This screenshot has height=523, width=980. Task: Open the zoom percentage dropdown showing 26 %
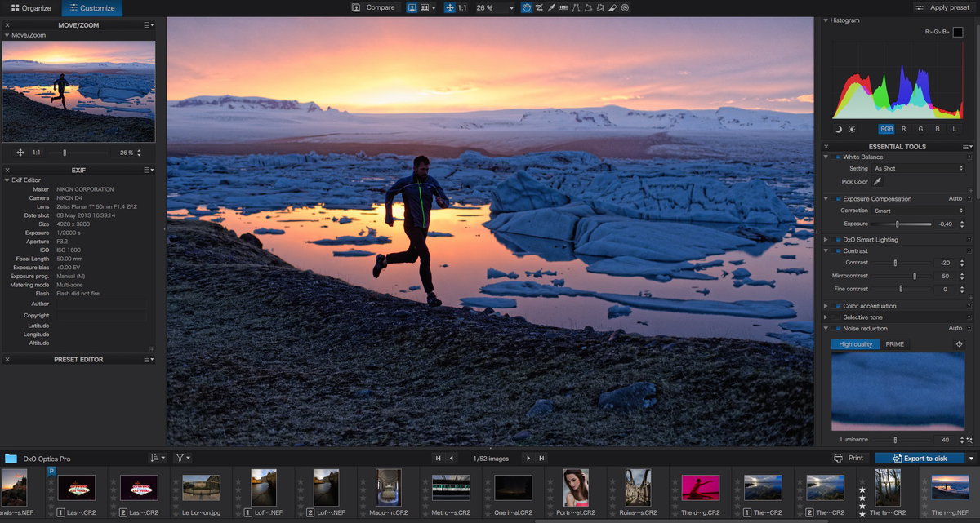tap(495, 7)
